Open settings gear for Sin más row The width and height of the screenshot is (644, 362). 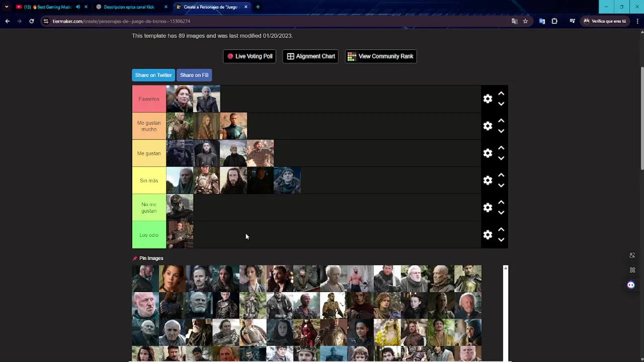point(488,180)
